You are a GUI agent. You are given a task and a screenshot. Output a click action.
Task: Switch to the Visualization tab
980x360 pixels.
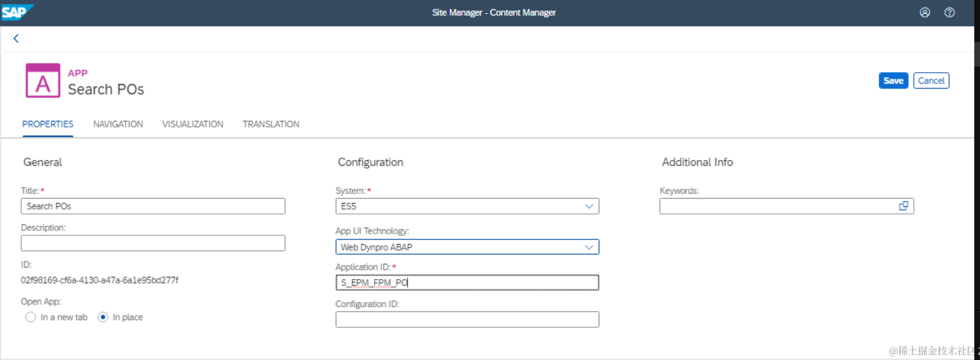[193, 124]
